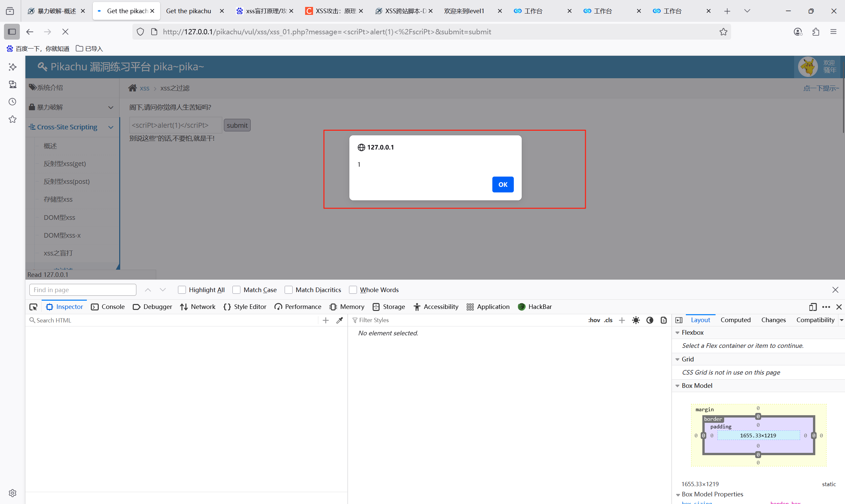
Task: Show more inspector sidebar tabs dropdown
Action: [x=842, y=320]
